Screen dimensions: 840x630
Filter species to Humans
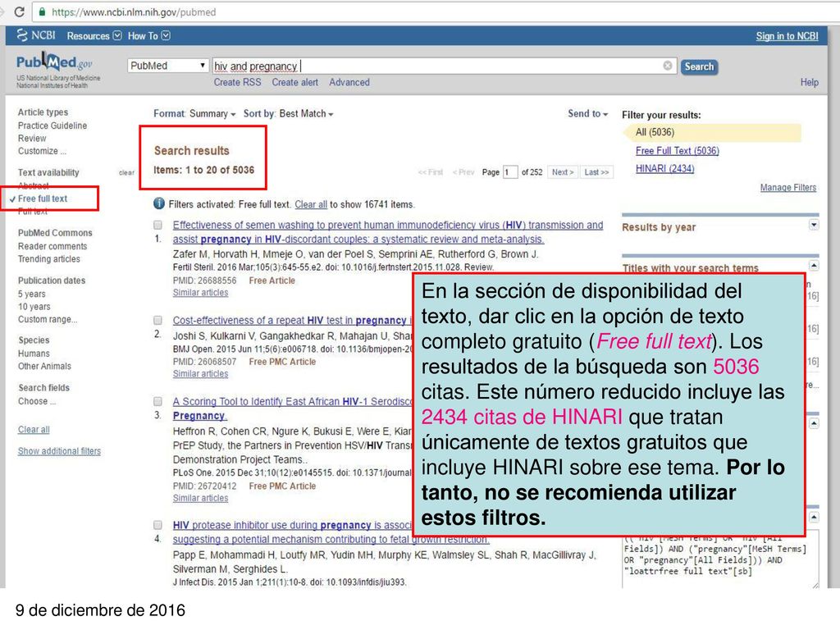click(34, 354)
